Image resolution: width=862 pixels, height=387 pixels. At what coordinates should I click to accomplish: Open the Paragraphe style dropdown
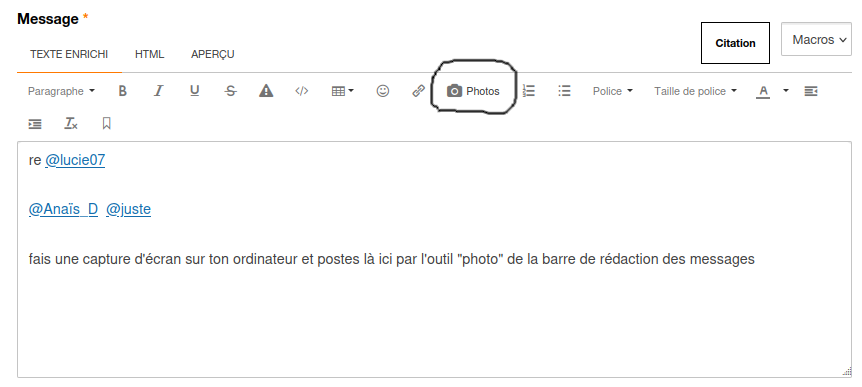[61, 91]
